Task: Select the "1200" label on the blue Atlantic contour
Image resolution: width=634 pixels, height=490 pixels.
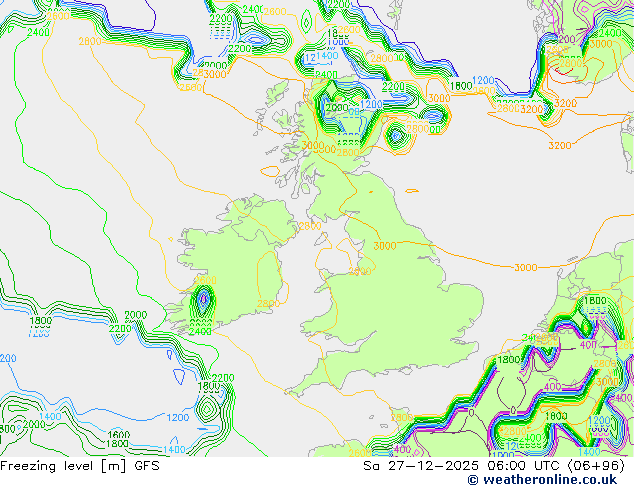Action: tap(178, 417)
